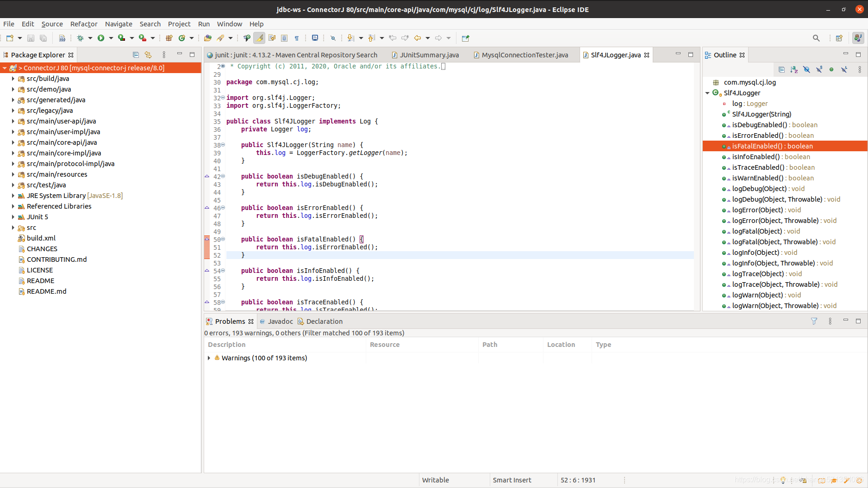
Task: Expand src/build/java source folder
Action: (x=13, y=79)
